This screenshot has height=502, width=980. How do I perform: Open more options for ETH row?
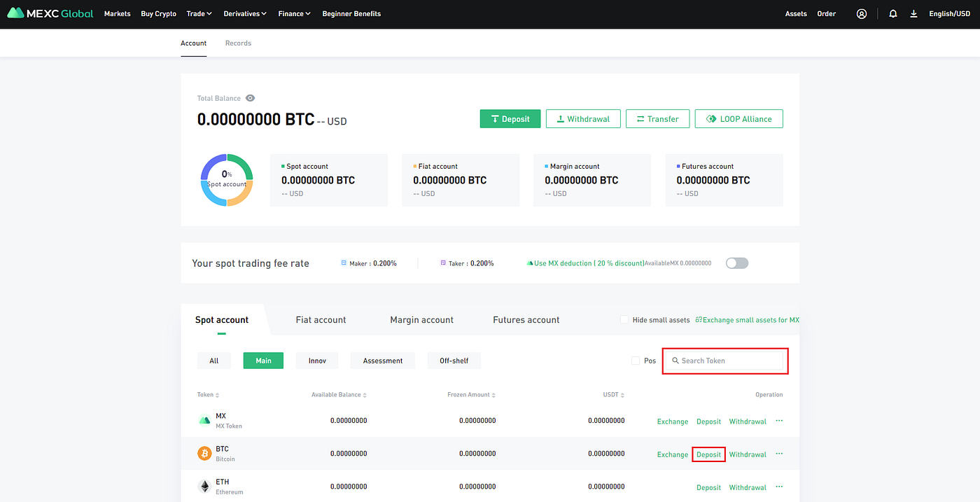pos(779,487)
